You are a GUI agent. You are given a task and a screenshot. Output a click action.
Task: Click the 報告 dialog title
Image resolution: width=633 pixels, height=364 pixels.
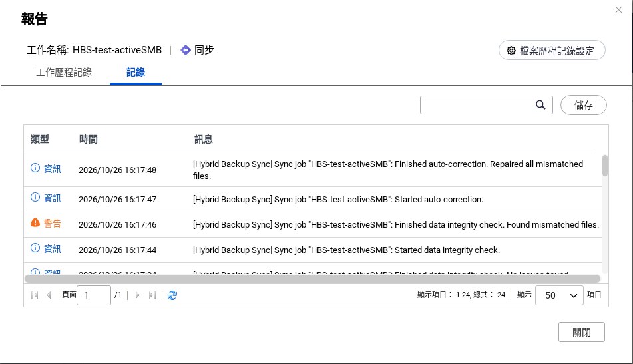point(35,19)
